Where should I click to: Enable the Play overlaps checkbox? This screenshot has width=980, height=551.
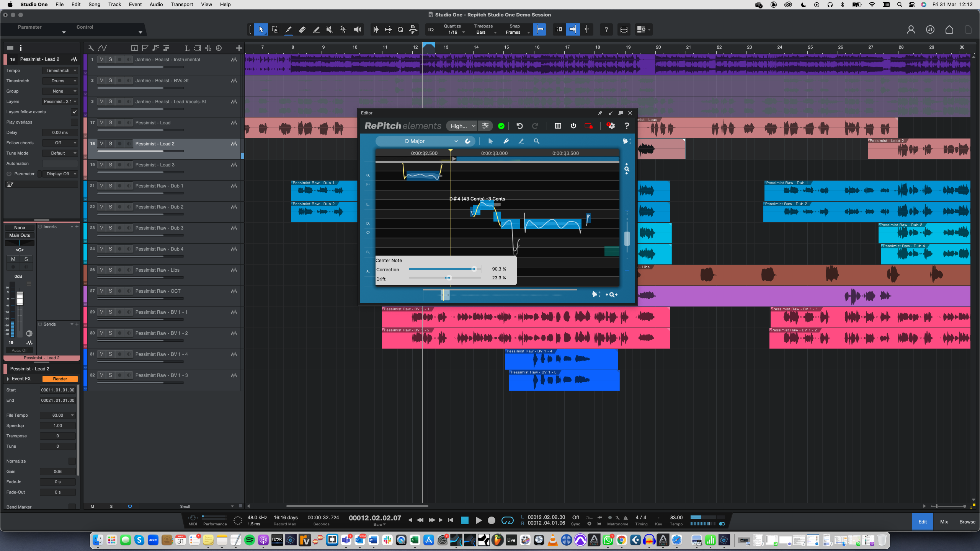[x=74, y=122]
